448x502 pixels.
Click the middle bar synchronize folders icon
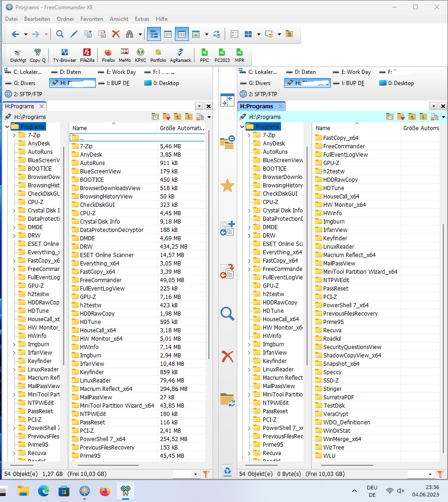coord(227,400)
